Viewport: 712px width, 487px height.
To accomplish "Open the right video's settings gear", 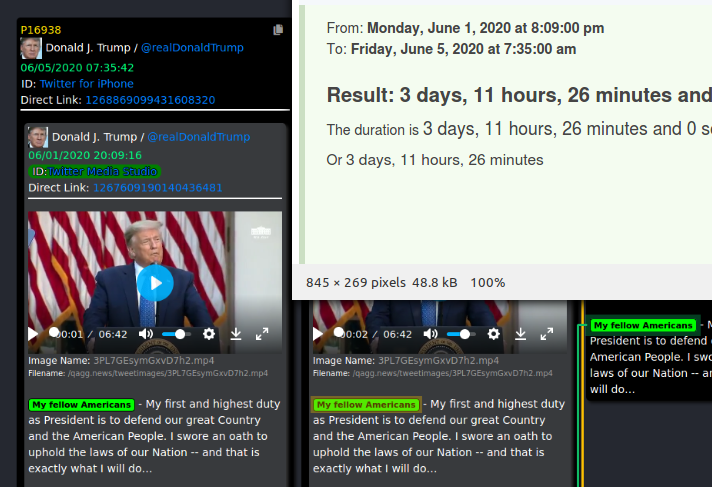I will pyautogui.click(x=493, y=334).
